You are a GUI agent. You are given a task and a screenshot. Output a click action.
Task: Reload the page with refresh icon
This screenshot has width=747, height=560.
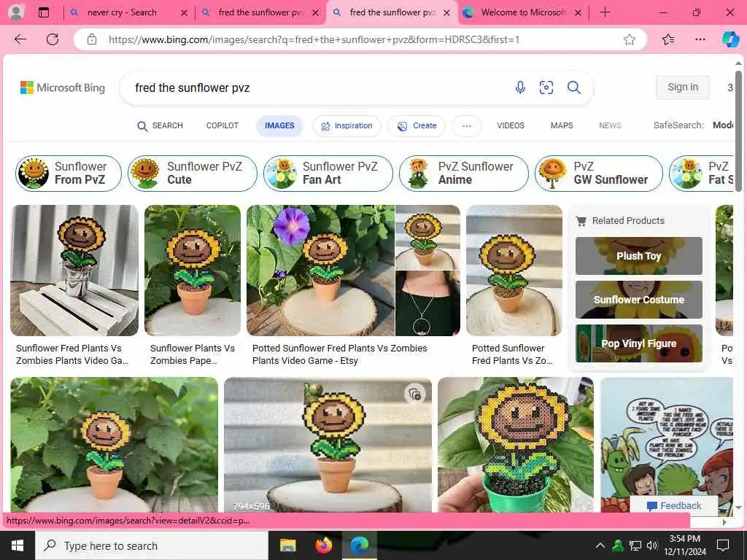coord(53,39)
